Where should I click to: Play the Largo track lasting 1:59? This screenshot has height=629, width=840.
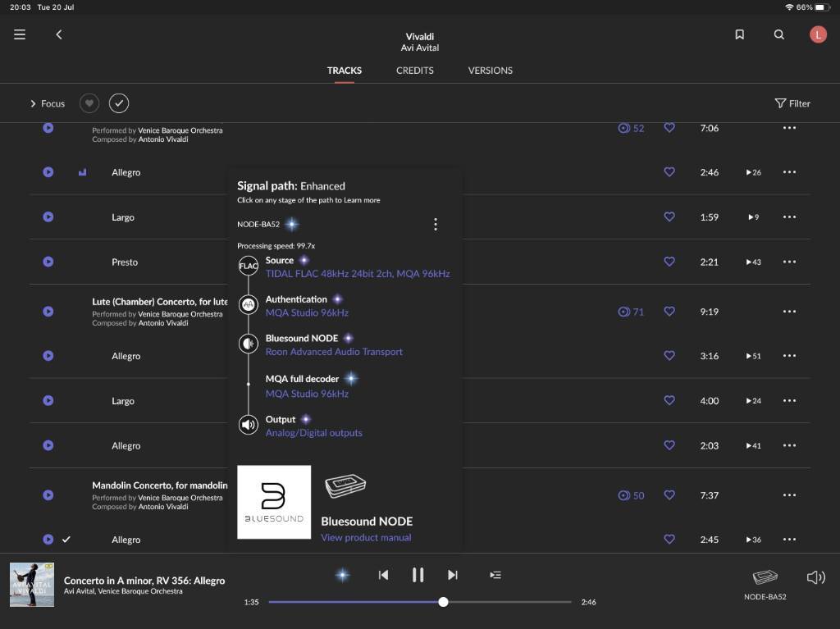48,217
